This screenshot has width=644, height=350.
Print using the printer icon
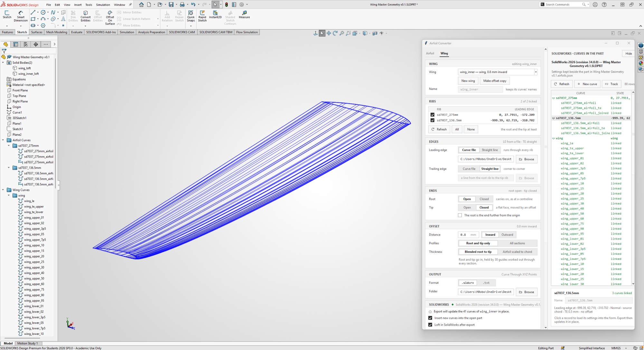point(182,5)
